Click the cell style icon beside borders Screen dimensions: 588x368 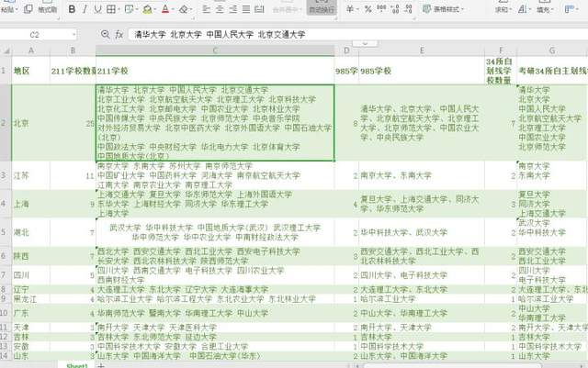[129, 9]
